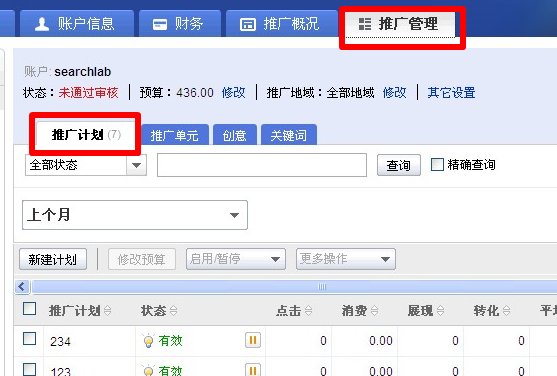The height and width of the screenshot is (376, 557).
Task: Click the search query text field
Action: (262, 165)
